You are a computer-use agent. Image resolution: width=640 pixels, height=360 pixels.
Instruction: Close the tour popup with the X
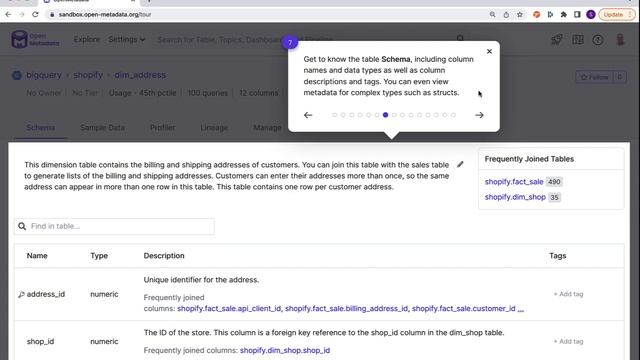coord(489,51)
